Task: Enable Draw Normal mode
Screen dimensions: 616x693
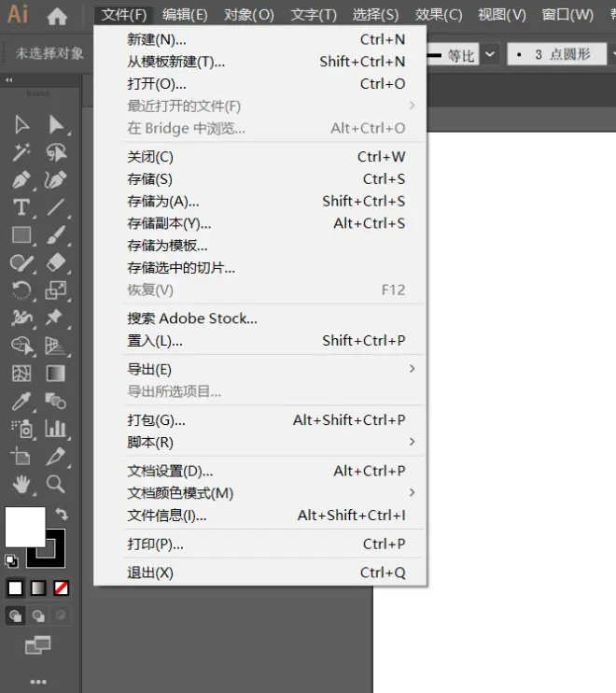Action: pos(16,615)
